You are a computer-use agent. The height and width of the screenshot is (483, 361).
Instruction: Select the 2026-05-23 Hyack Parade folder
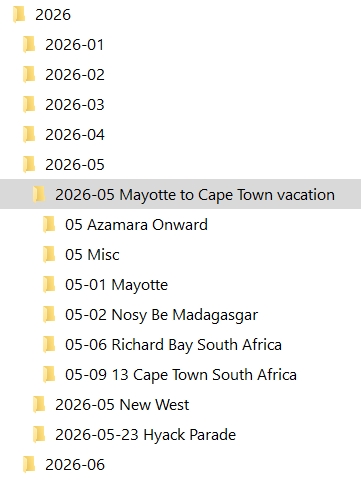click(146, 435)
